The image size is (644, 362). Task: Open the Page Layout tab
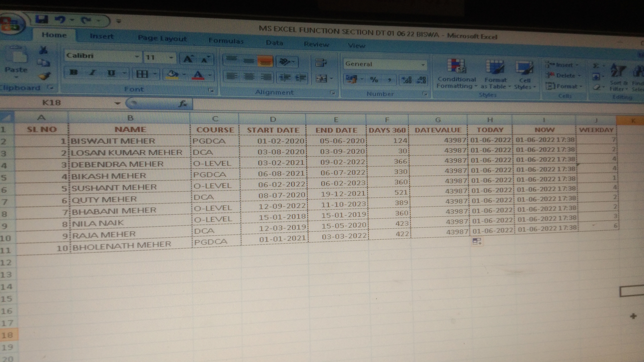pyautogui.click(x=162, y=39)
